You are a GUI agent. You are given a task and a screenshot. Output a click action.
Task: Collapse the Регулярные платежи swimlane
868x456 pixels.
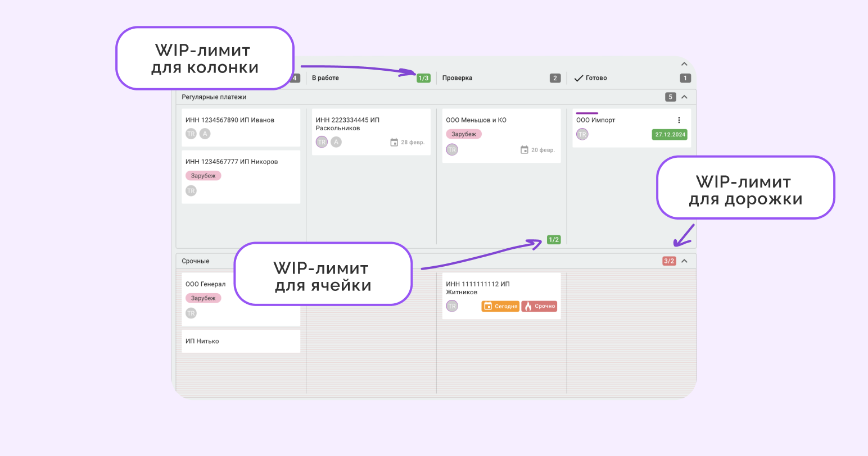684,96
